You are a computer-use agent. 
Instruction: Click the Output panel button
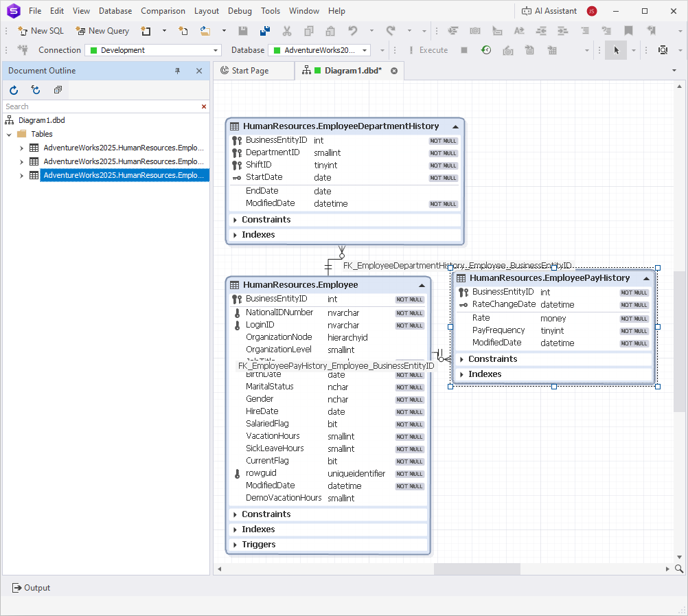pyautogui.click(x=31, y=588)
